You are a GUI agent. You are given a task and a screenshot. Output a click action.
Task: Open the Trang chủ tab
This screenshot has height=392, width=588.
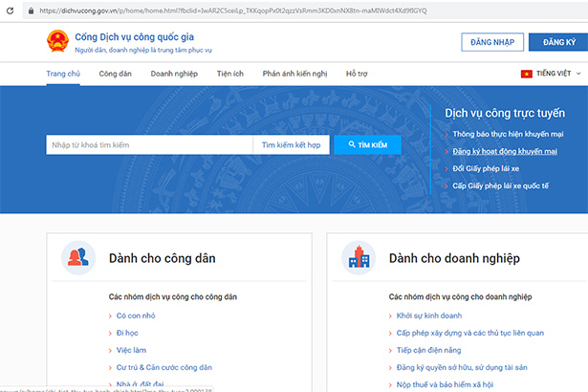coord(63,74)
